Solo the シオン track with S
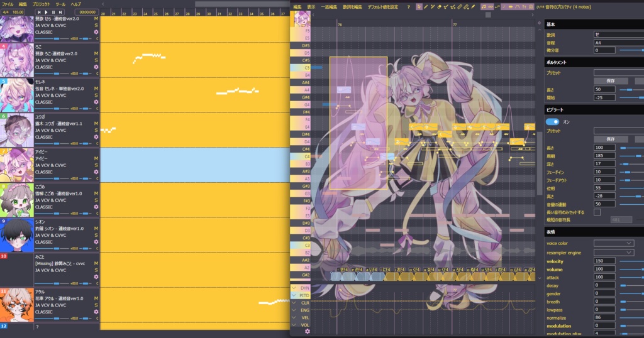 [x=96, y=235]
